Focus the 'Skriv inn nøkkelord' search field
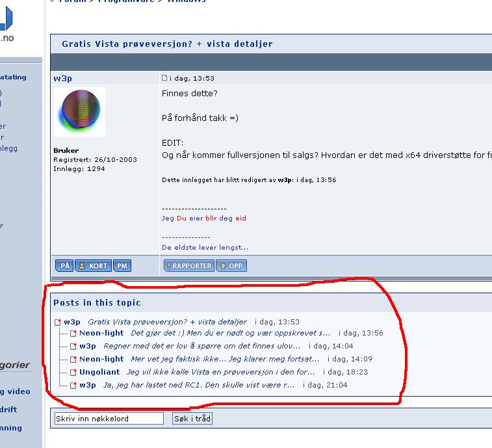The width and height of the screenshot is (492, 448). 109,419
